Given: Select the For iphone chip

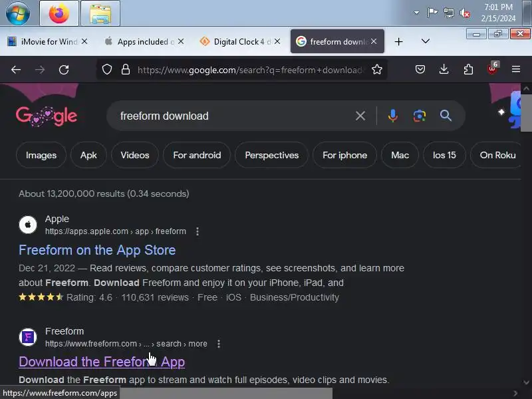Looking at the screenshot, I should coord(344,155).
